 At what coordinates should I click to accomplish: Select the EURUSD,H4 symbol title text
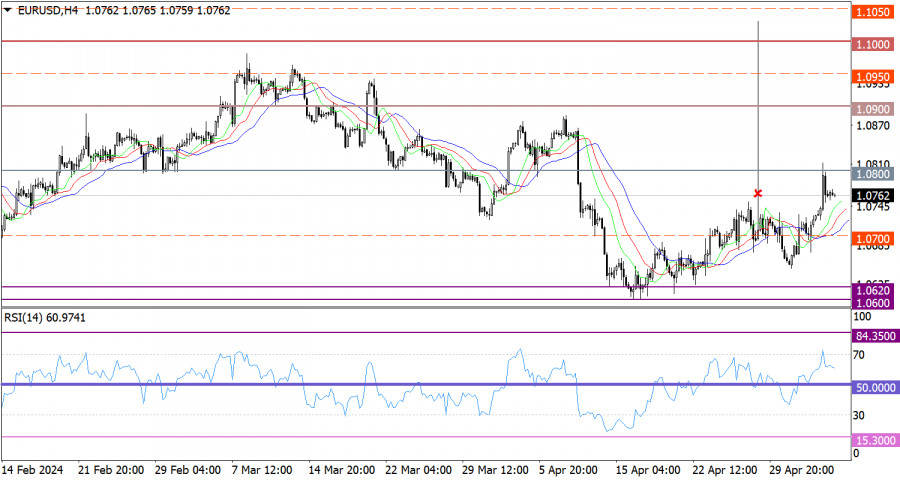click(x=48, y=10)
